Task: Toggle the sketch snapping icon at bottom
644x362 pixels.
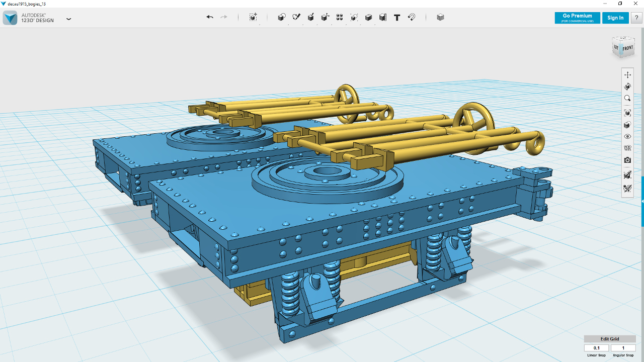Action: coord(627,189)
